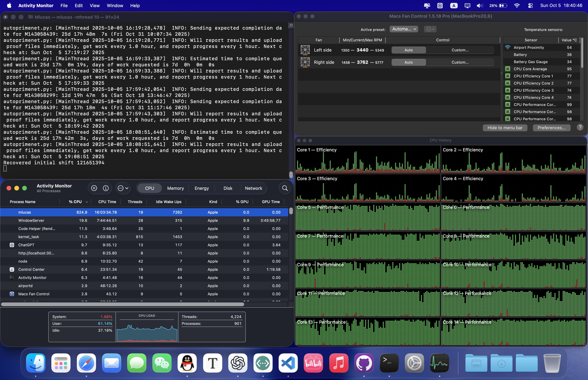The width and height of the screenshot is (588, 380).
Task: Click the horizontal scrollbar under process list
Action: coord(123,304)
